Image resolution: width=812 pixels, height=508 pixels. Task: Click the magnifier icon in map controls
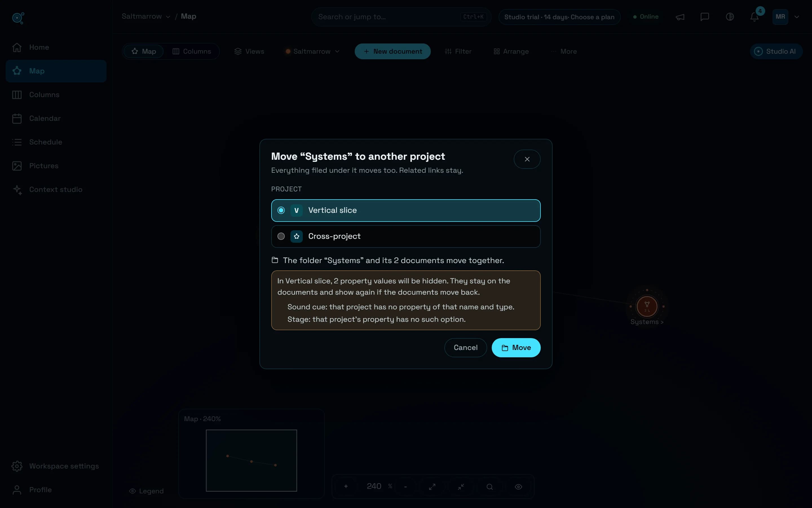tap(489, 487)
